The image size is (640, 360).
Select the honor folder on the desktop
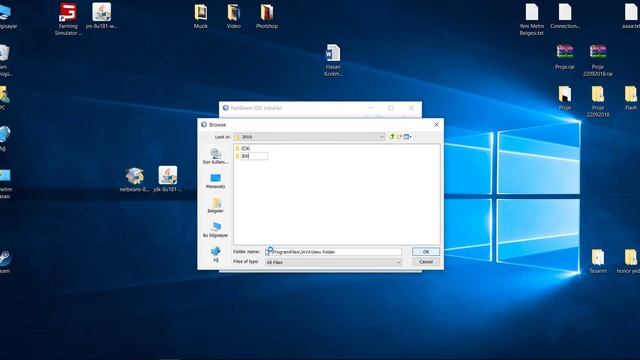629,261
